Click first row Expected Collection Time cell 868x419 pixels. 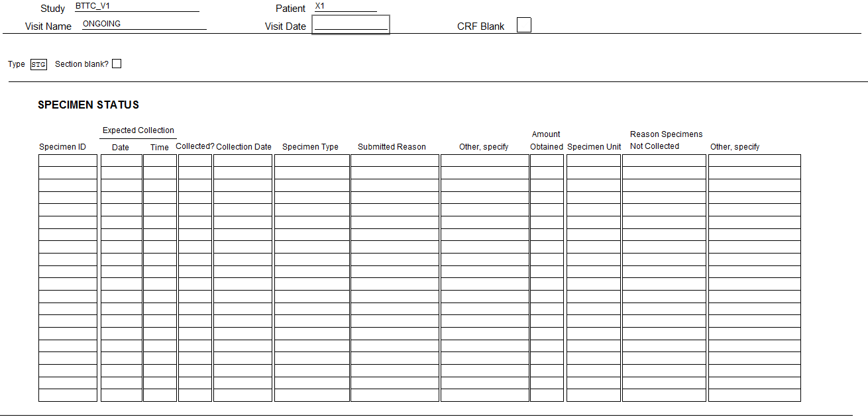160,160
